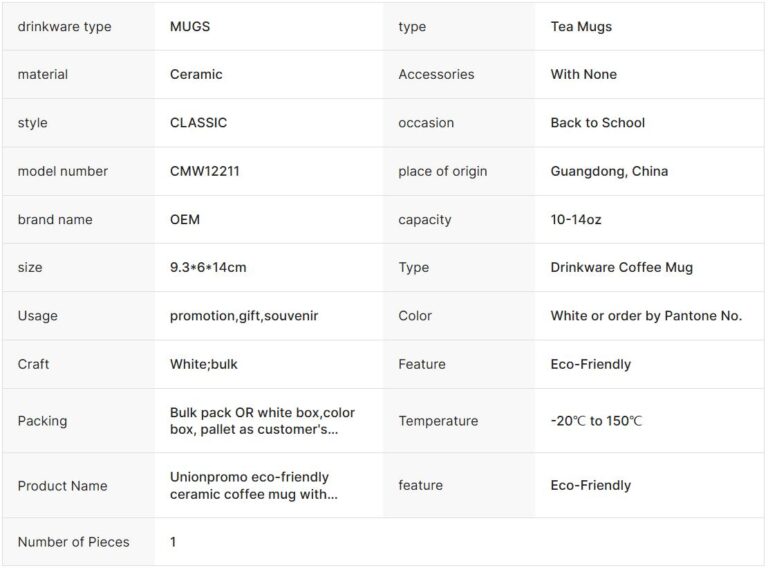
Task: Click the '10-14oz' capacity value
Action: pyautogui.click(x=576, y=219)
